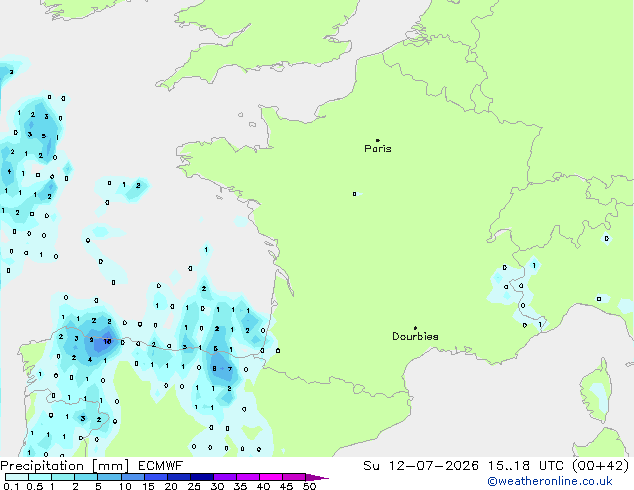Open the weatheronline.co.uk copyright link
The height and width of the screenshot is (490, 634).
(549, 481)
